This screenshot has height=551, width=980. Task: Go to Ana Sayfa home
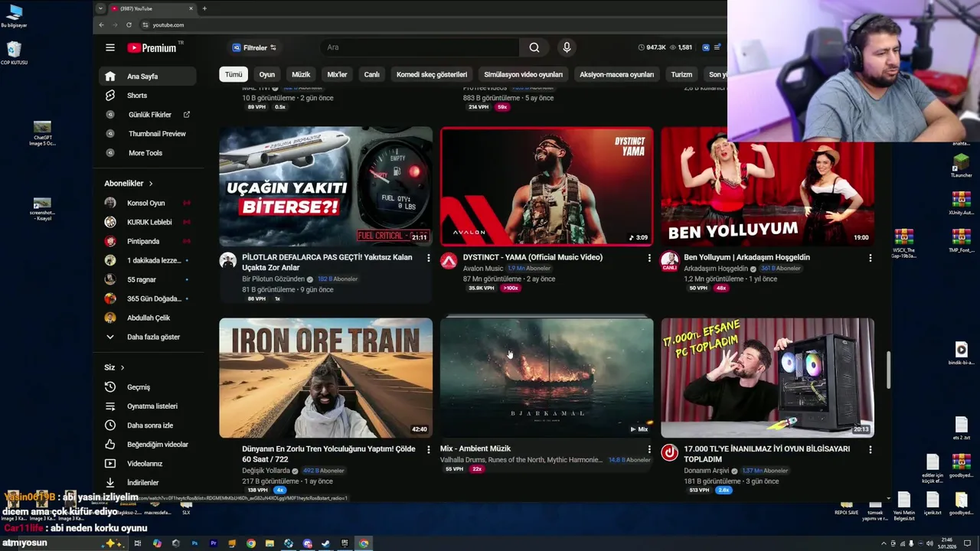point(148,77)
